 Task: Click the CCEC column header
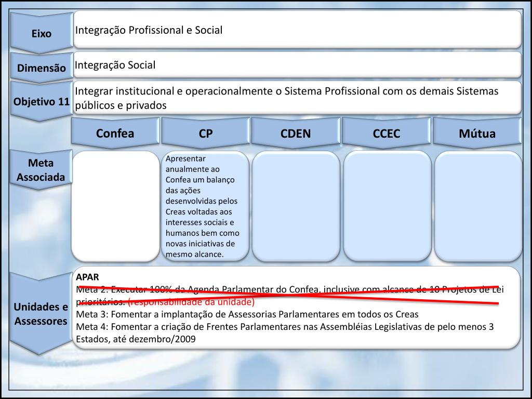click(387, 133)
